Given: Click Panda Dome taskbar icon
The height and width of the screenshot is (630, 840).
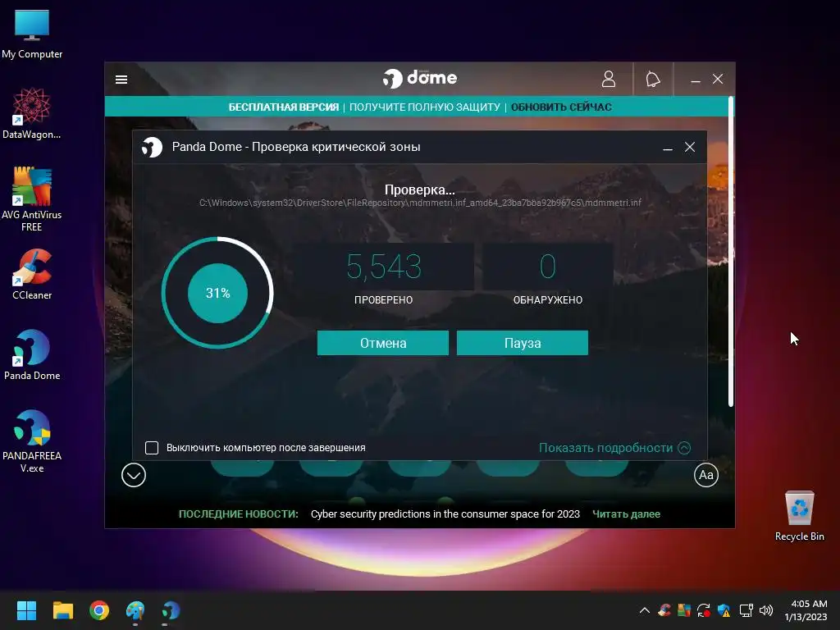Looking at the screenshot, I should coord(171,610).
